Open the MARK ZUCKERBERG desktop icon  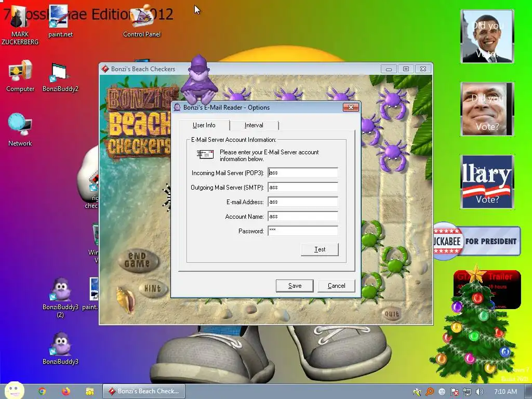[20, 25]
